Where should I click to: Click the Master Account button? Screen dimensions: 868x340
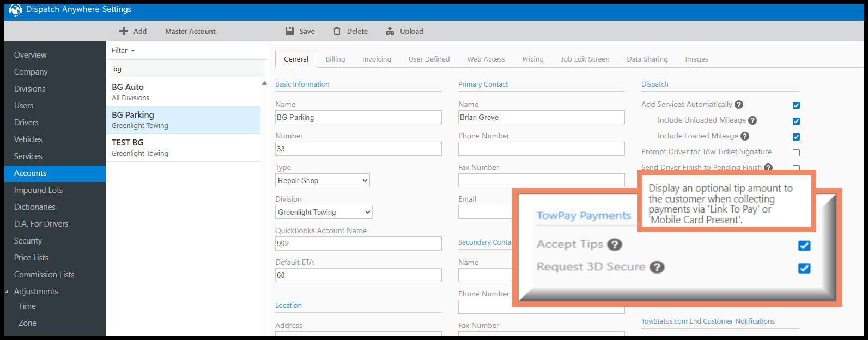[x=190, y=31]
